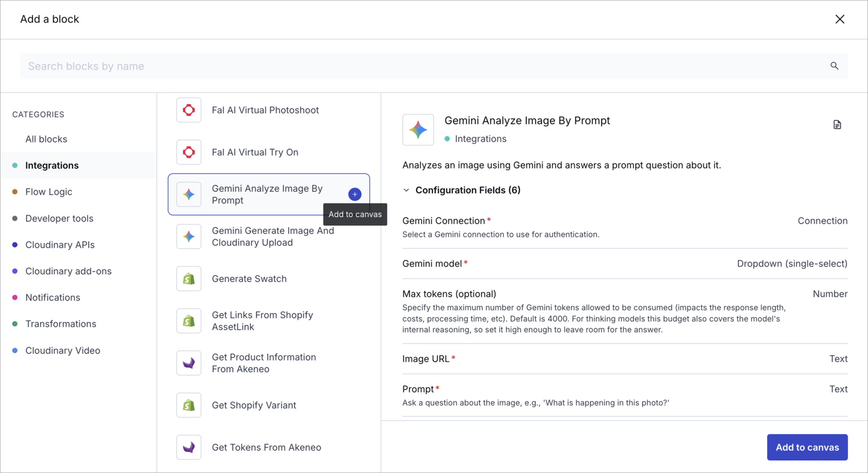
Task: Select Gemini Generate Image And Cloudinary Upload block
Action: [269, 237]
